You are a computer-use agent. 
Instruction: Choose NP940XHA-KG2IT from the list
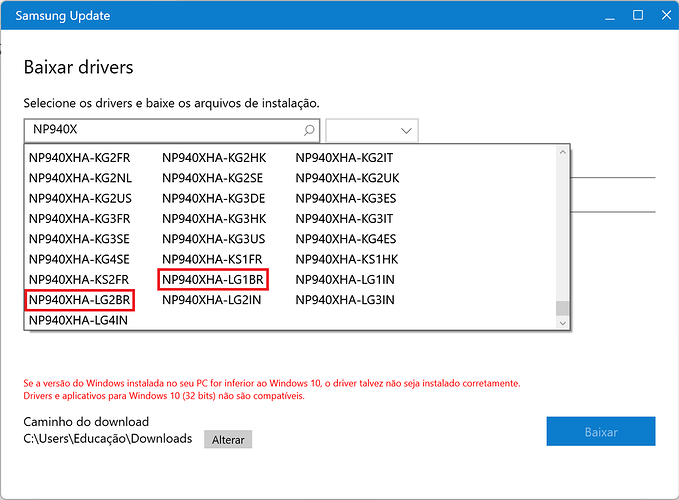click(344, 158)
